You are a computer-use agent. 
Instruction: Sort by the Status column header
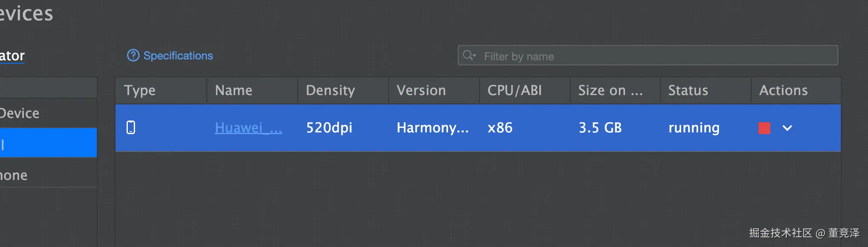coord(688,90)
